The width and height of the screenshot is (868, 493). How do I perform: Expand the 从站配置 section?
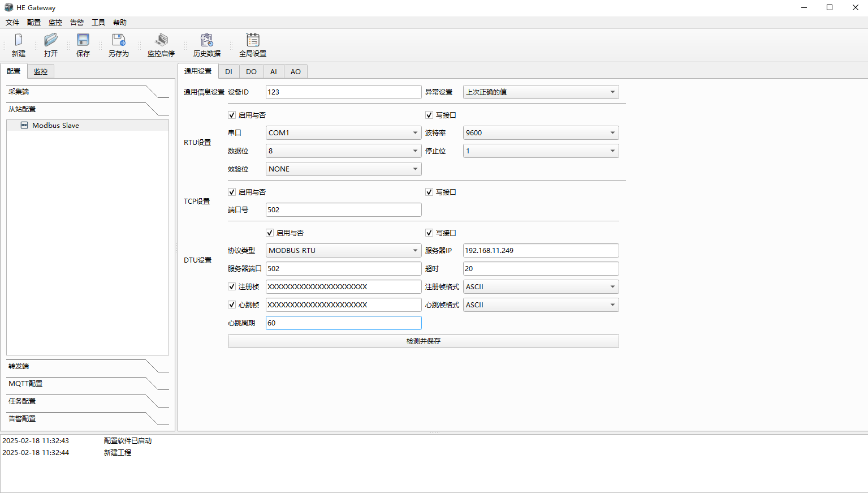pos(88,109)
